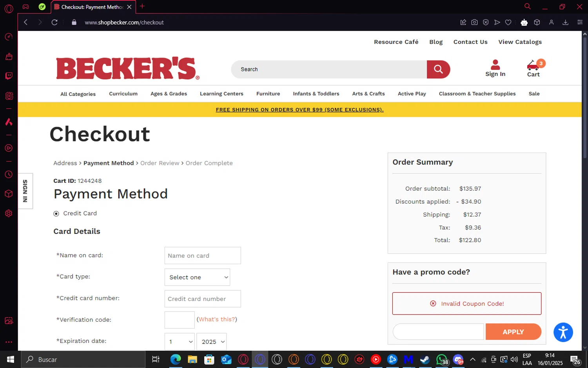Open the Learning Centers menu
Viewport: 588px width, 368px height.
(x=221, y=94)
